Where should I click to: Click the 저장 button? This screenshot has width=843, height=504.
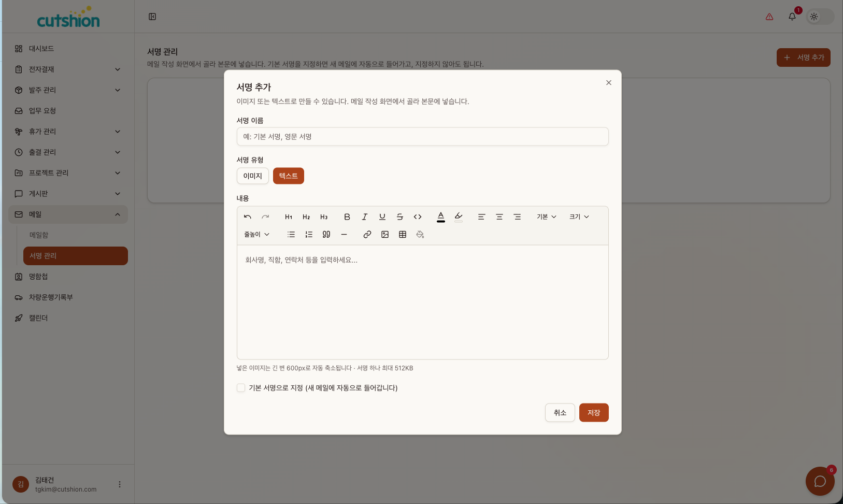pyautogui.click(x=594, y=413)
